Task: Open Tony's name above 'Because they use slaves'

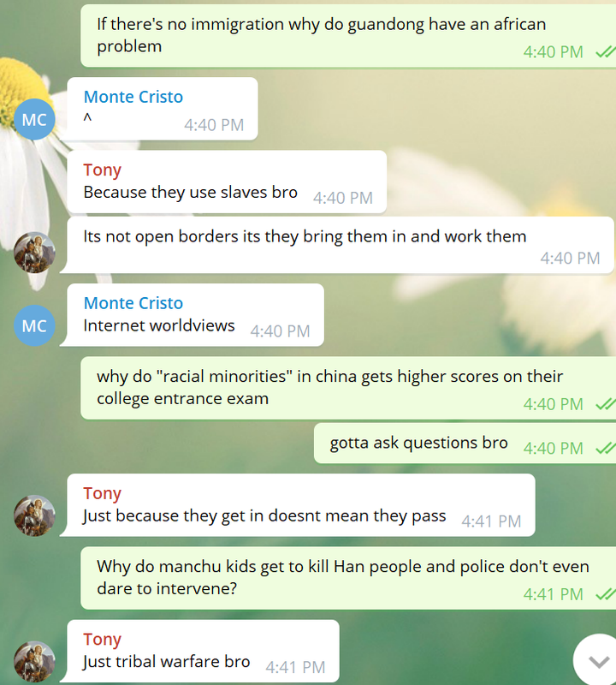Action: tap(102, 170)
